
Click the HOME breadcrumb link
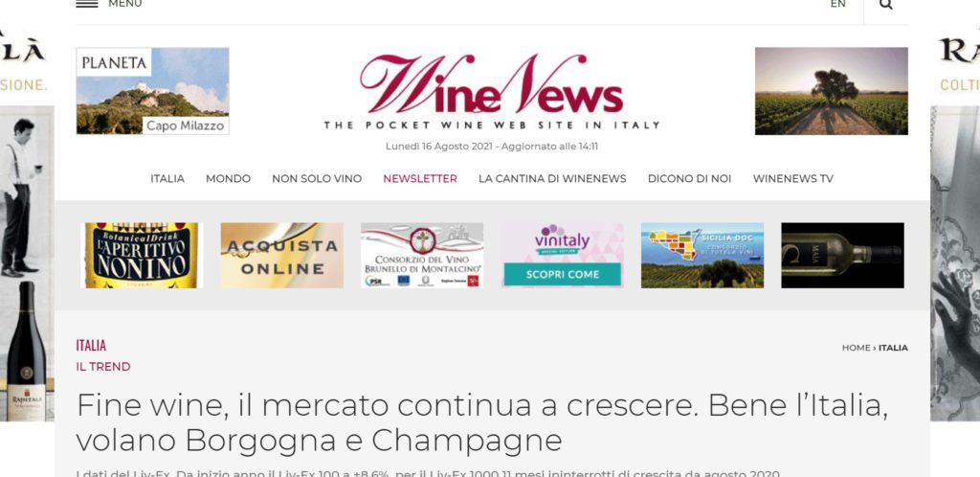856,348
